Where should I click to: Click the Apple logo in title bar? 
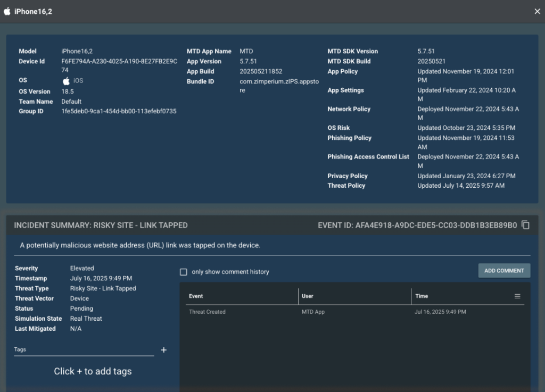click(x=7, y=11)
